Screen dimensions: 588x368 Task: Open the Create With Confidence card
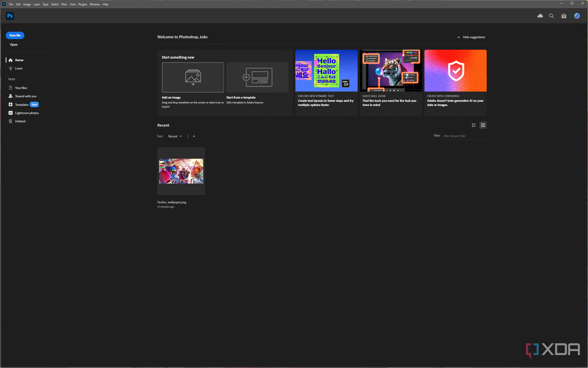455,83
